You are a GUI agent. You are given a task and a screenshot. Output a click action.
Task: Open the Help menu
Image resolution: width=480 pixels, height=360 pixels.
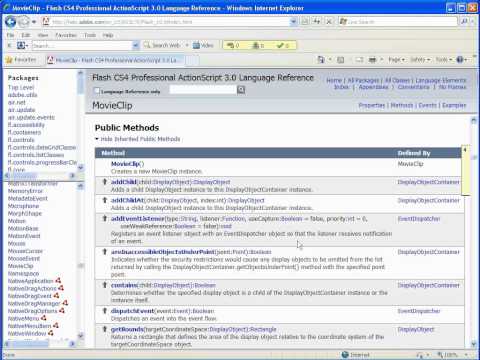[108, 35]
